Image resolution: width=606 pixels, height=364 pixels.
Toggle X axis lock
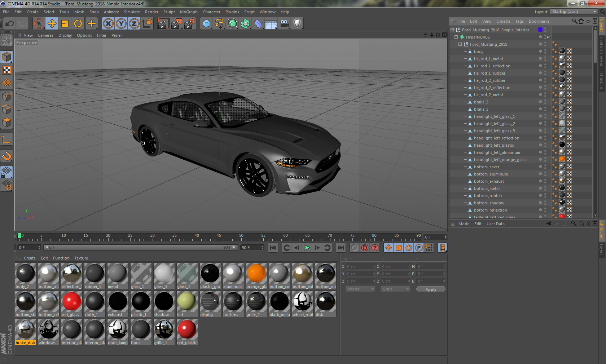tap(108, 24)
